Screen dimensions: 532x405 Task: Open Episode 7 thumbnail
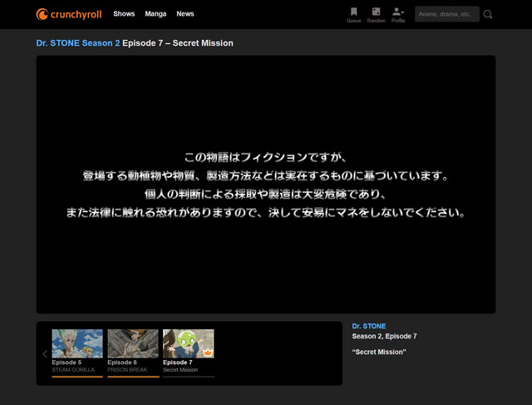click(x=189, y=343)
